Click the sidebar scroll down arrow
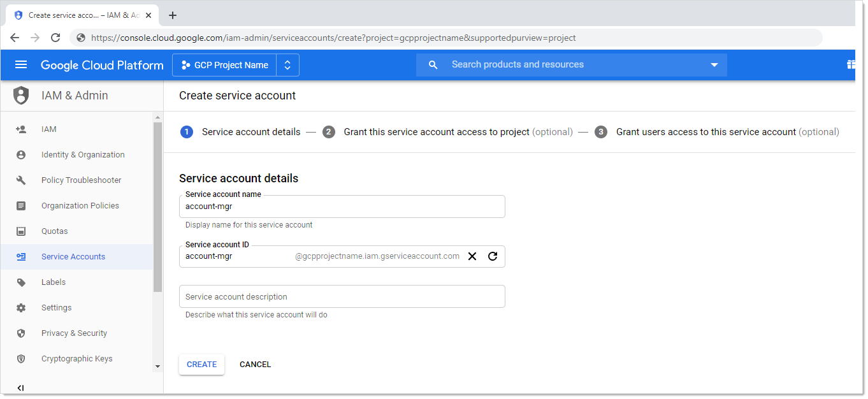868x399 pixels. 158,366
